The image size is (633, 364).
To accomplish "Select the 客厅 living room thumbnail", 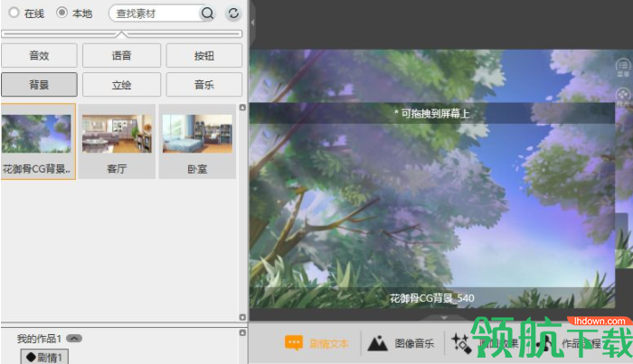I will [x=117, y=141].
